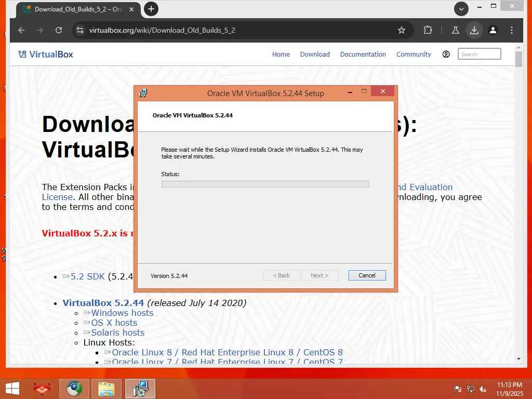The width and height of the screenshot is (532, 399).
Task: Bookmark this page with star icon
Action: (402, 30)
